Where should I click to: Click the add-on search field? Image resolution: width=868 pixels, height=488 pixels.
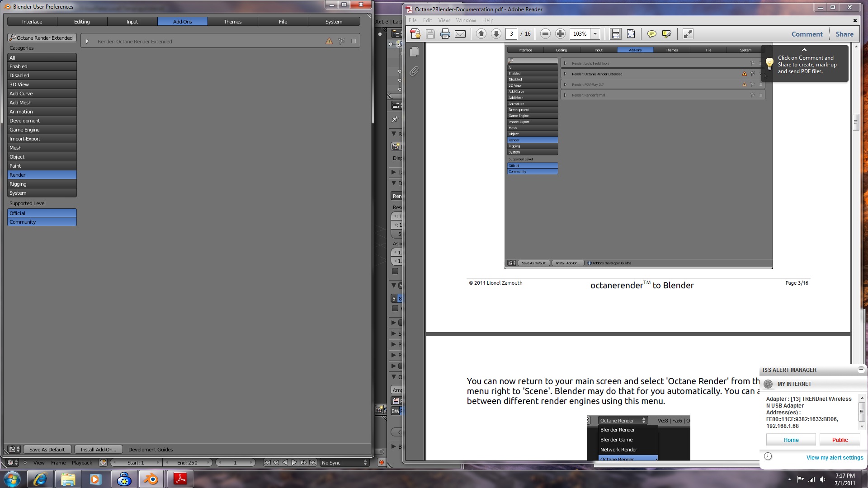(x=42, y=38)
